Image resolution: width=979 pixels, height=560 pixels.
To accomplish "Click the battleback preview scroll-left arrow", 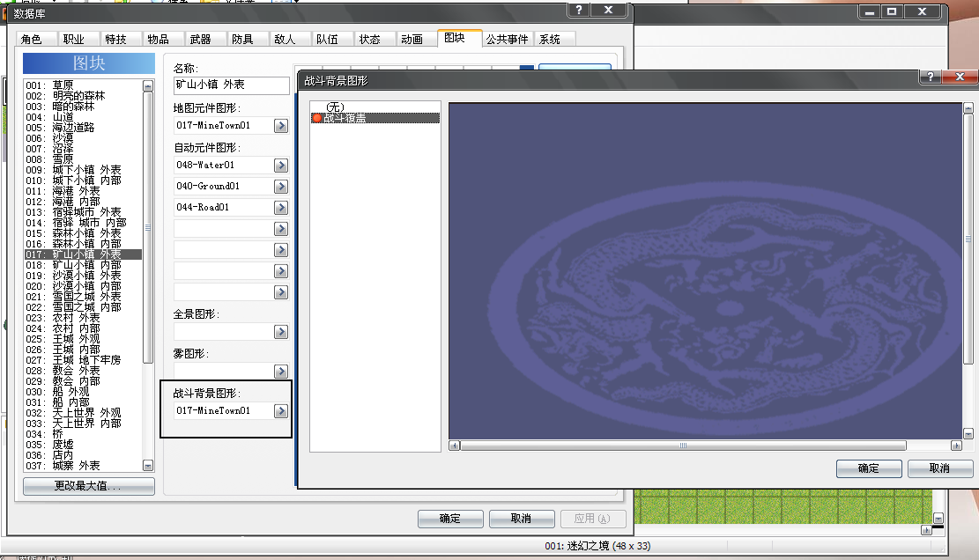I will (x=455, y=446).
